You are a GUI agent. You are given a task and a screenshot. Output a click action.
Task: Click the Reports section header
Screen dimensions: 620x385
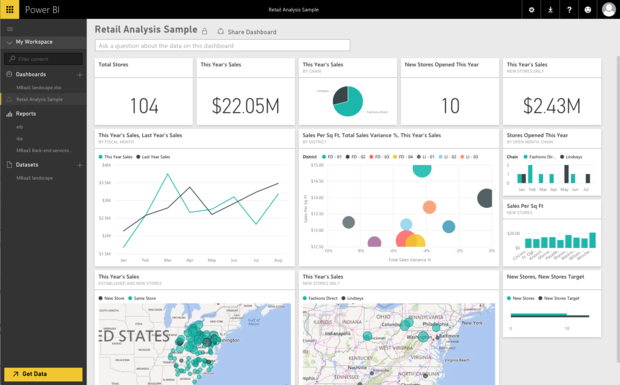[x=26, y=114]
